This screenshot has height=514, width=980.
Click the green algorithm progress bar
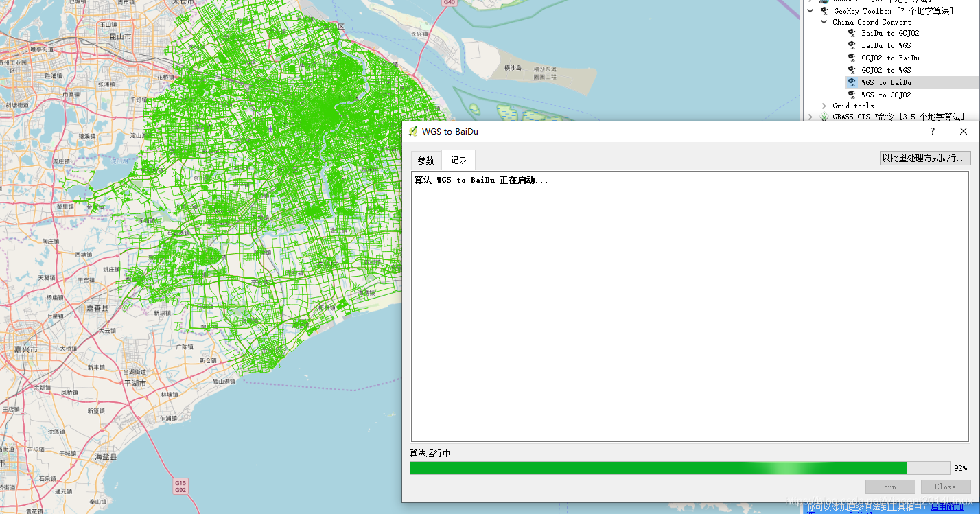(680, 468)
